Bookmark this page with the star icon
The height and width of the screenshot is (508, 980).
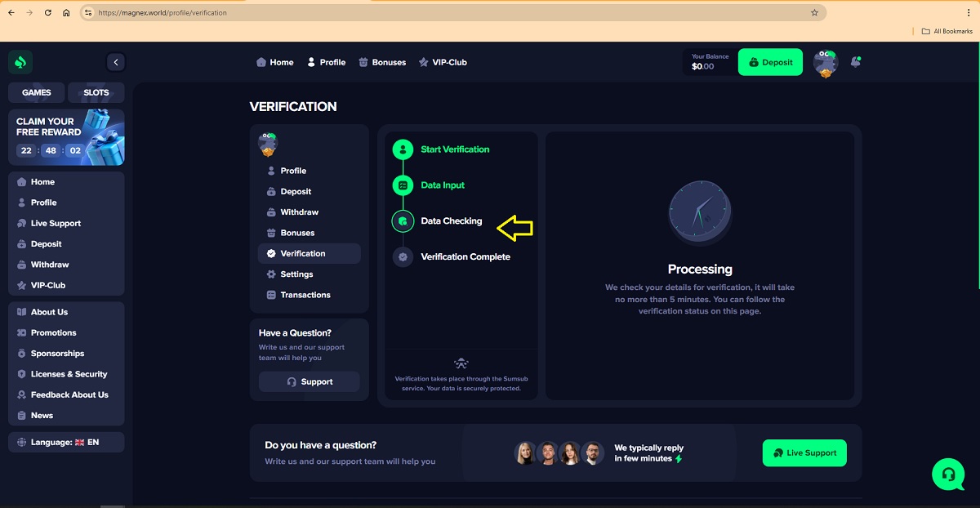pyautogui.click(x=814, y=13)
